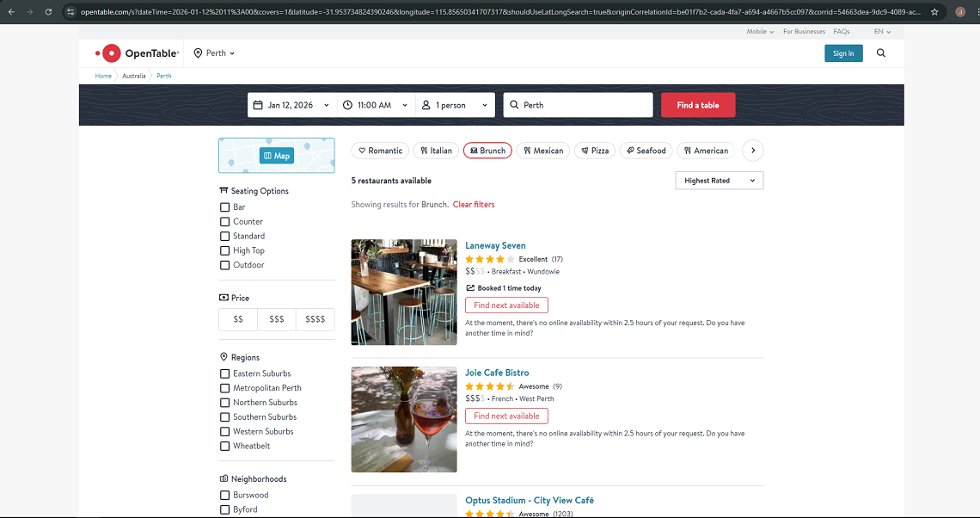Check the Northern Suburbs region
The width and height of the screenshot is (980, 518).
[225, 402]
